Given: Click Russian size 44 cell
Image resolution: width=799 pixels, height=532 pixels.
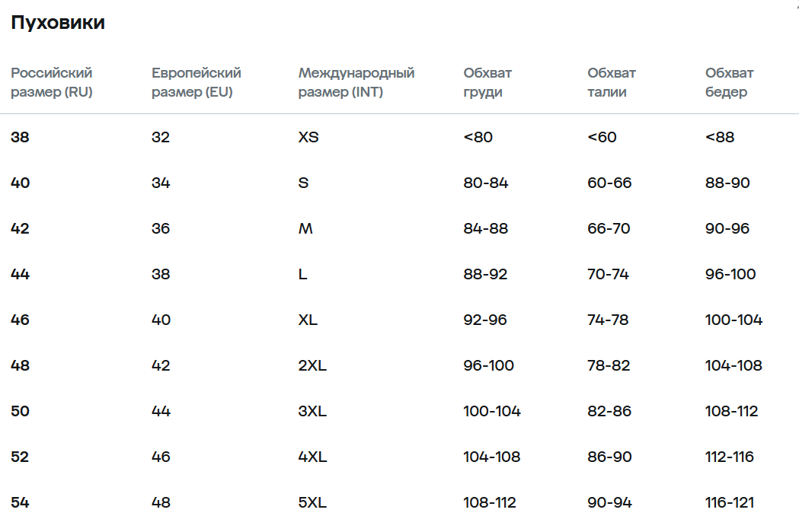Looking at the screenshot, I should [21, 275].
